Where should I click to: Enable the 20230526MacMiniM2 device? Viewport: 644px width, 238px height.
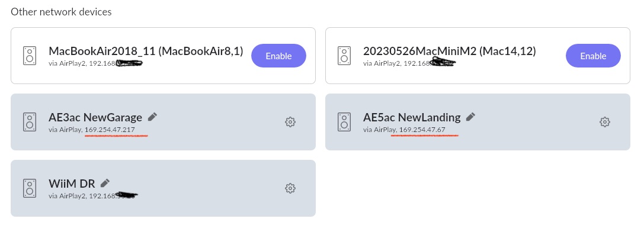click(x=593, y=56)
